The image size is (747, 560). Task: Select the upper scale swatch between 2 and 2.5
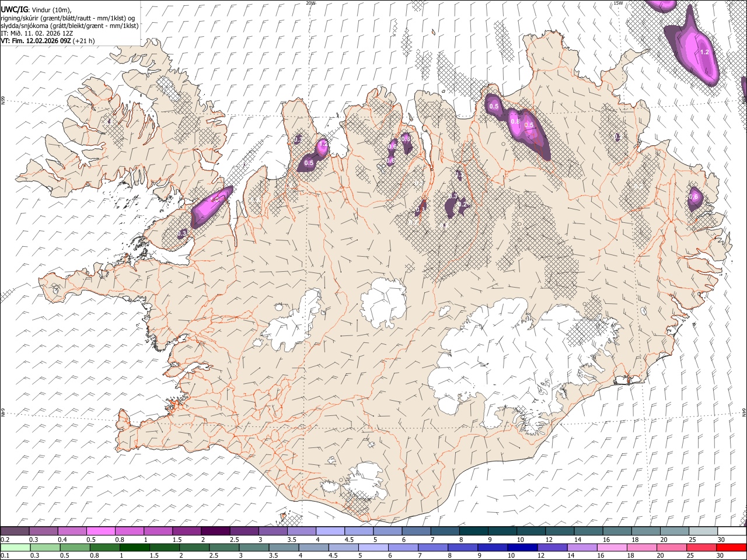(x=215, y=531)
